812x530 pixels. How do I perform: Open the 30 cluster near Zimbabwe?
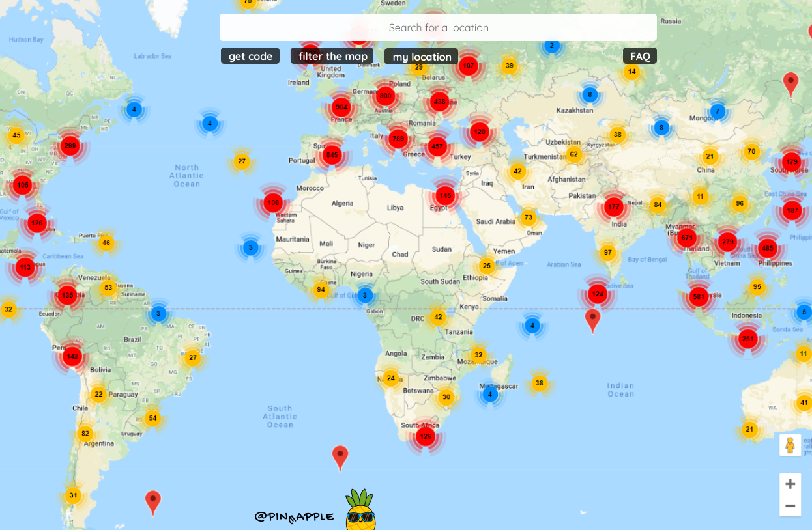pos(446,397)
